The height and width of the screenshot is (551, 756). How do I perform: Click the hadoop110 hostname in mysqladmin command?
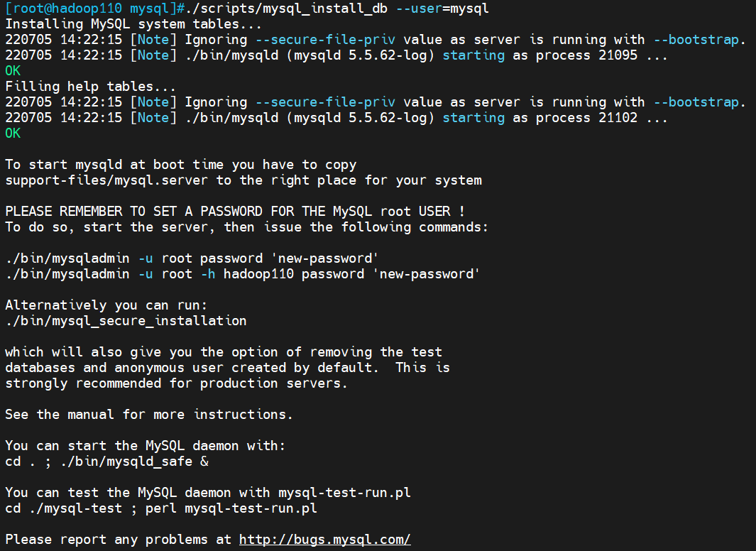(x=258, y=274)
